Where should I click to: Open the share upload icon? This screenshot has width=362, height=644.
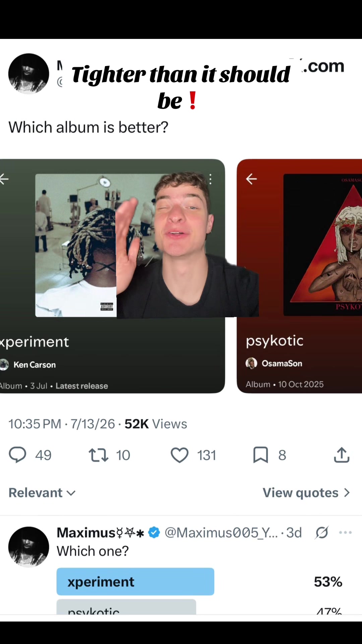click(342, 455)
